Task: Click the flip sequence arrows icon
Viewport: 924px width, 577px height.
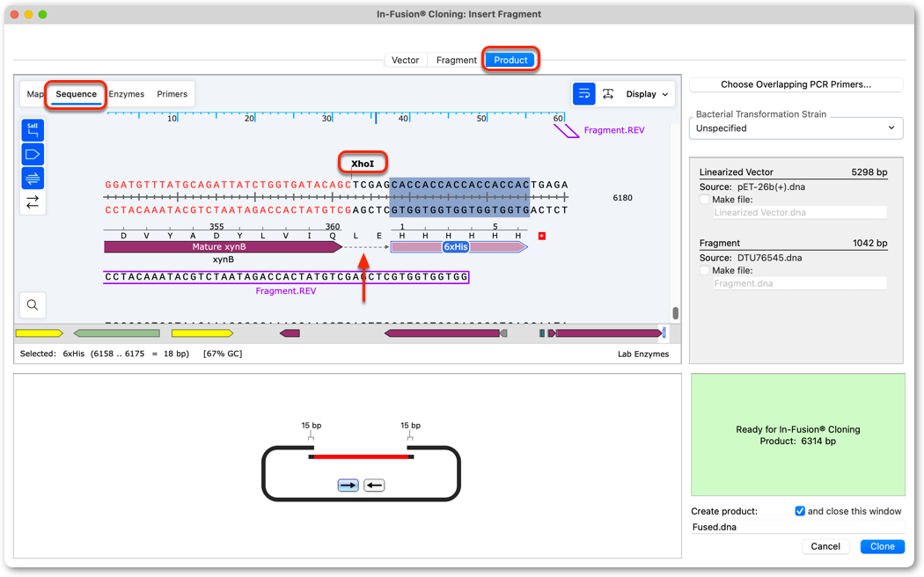Action: [33, 202]
